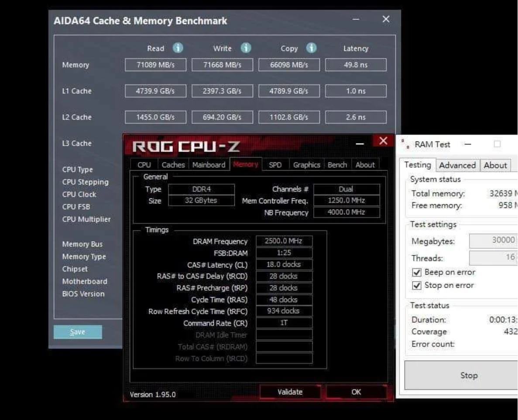Click the FSB:DRAM 1:25 value

point(284,253)
